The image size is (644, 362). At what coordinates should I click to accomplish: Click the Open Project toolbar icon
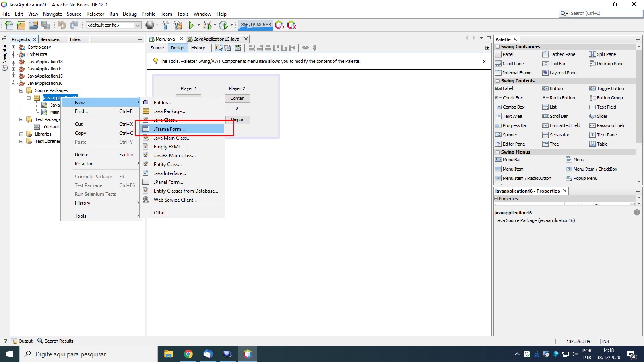(33, 25)
